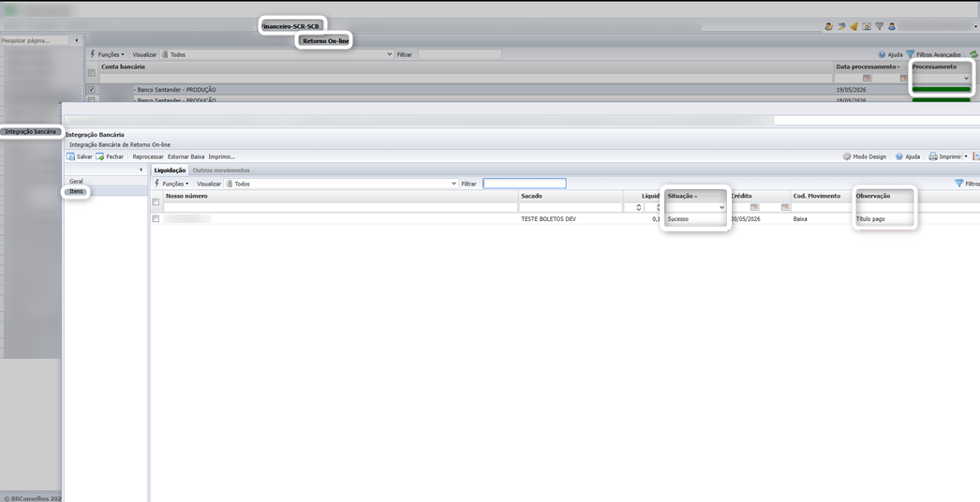Click the green refresh arrows icon

tap(973, 55)
